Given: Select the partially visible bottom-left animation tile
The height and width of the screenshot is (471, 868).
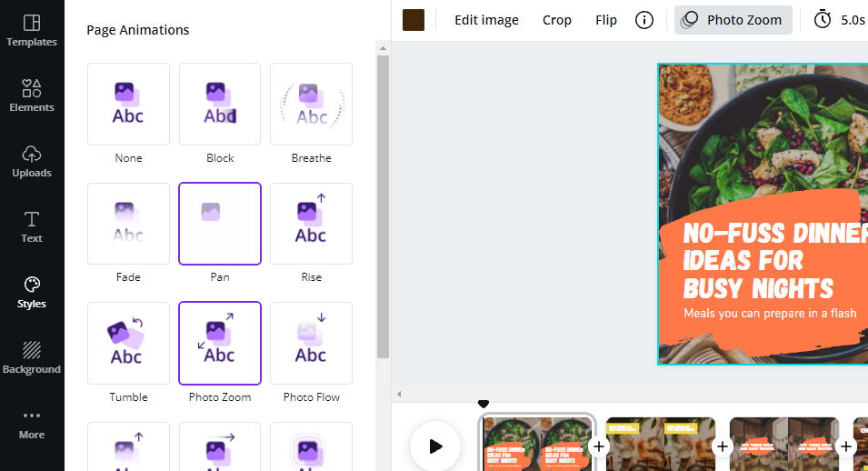Looking at the screenshot, I should point(128,446).
